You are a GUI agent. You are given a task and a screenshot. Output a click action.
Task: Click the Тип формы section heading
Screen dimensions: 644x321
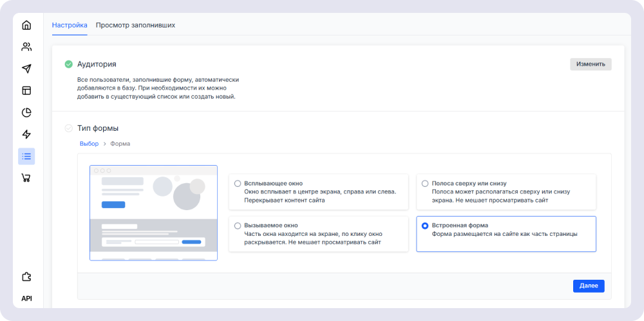(x=98, y=128)
